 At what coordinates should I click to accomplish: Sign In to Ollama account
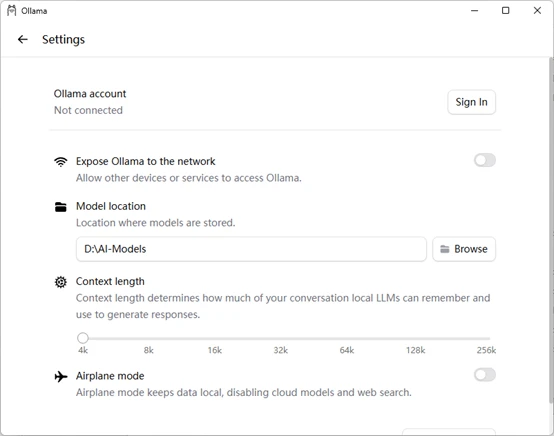tap(471, 102)
